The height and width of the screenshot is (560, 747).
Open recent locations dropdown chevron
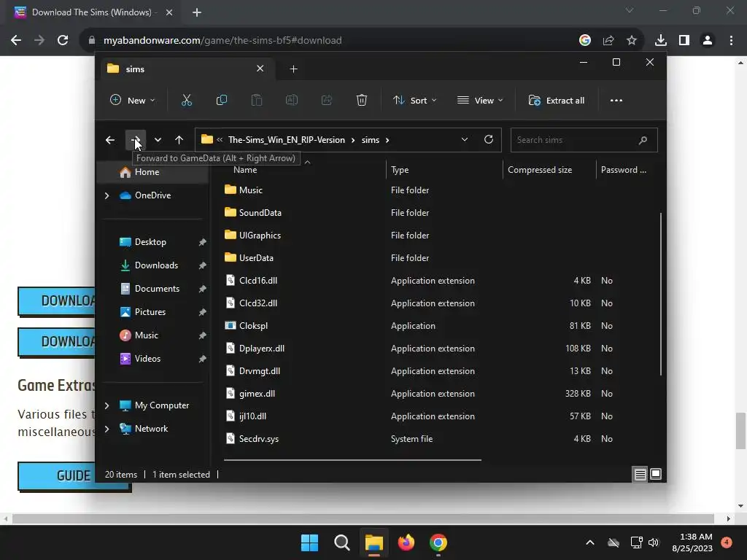158,140
